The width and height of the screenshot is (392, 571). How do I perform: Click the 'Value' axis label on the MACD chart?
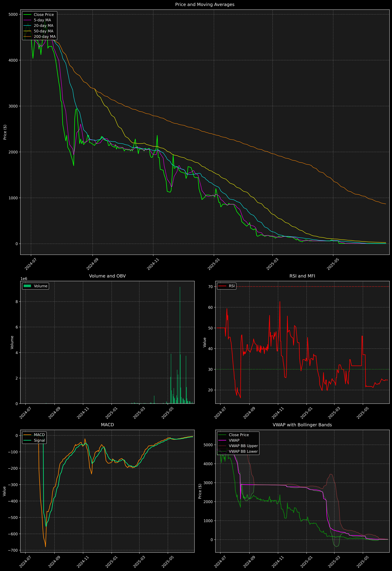point(4,491)
